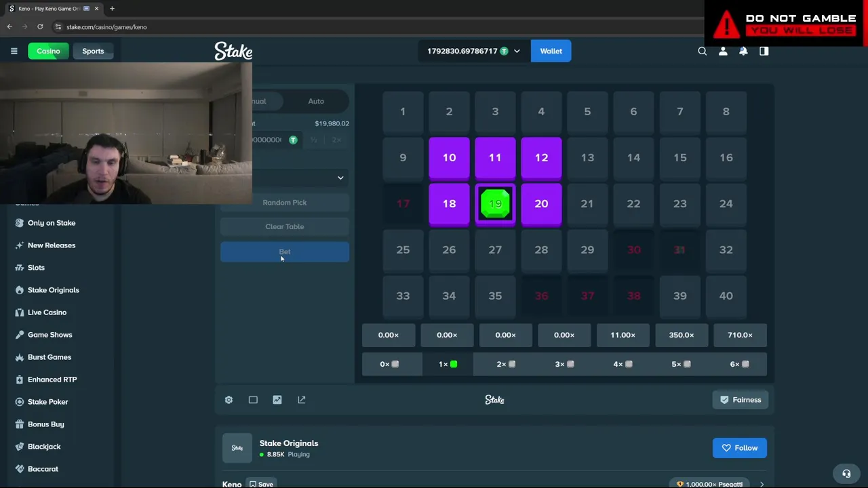The width and height of the screenshot is (868, 488).
Task: Open a new browser tab
Action: click(112, 9)
